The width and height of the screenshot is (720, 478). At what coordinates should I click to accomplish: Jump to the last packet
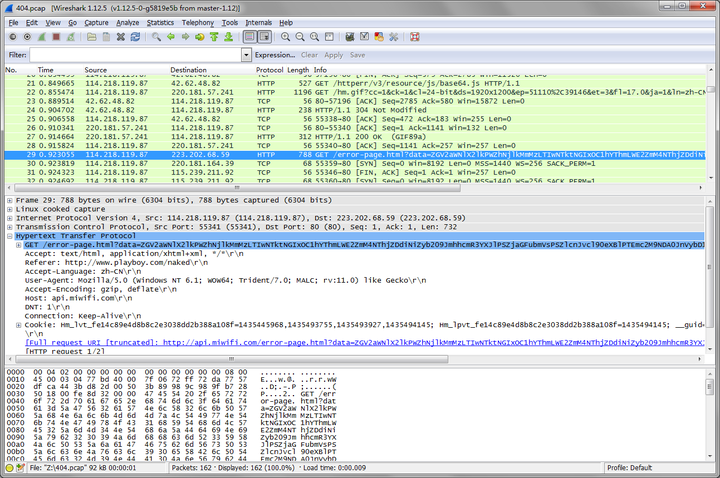click(x=229, y=37)
